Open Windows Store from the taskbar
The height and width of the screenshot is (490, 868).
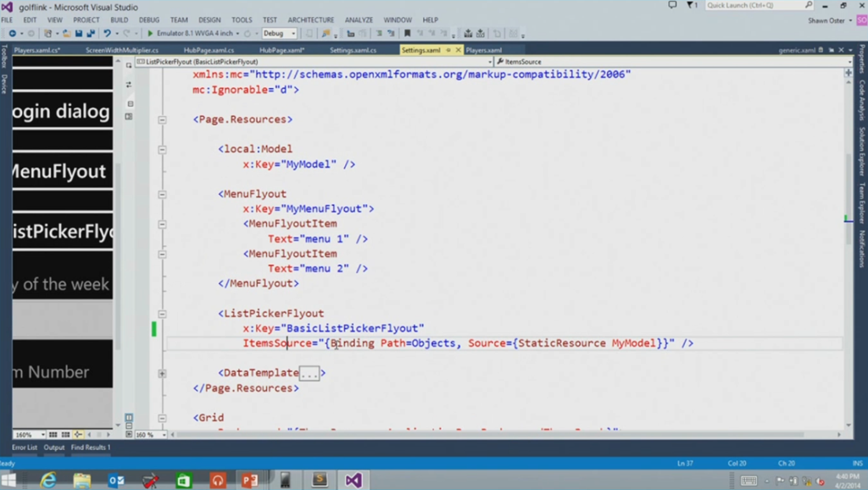coord(184,480)
